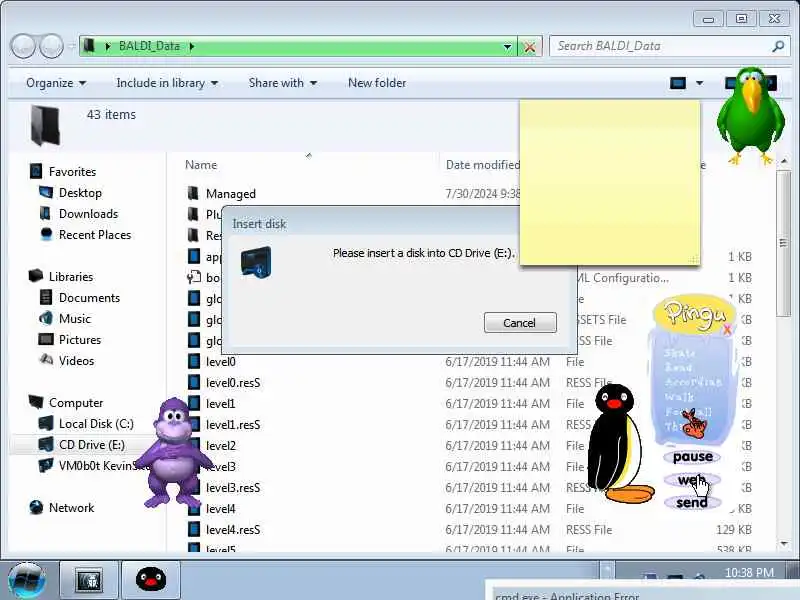
Task: Click the Managed folder icon
Action: [193, 193]
